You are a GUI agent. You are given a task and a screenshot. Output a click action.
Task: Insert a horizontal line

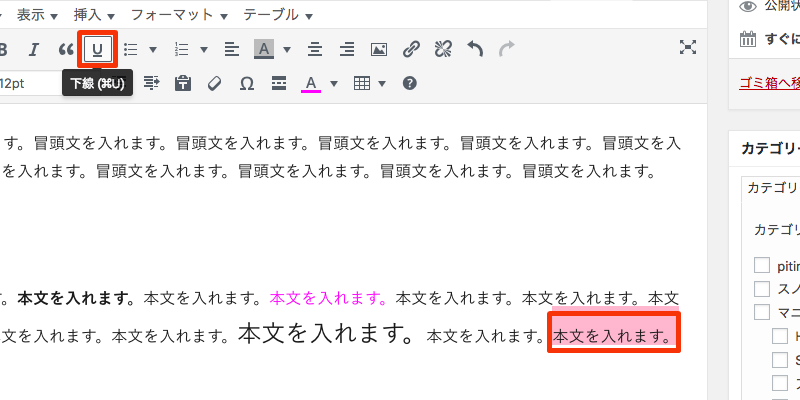point(279,83)
